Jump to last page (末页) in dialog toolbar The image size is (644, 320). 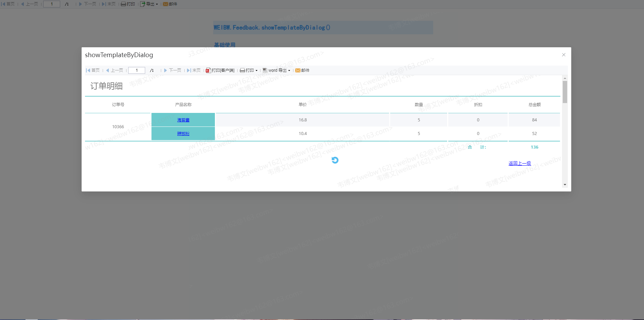(194, 70)
